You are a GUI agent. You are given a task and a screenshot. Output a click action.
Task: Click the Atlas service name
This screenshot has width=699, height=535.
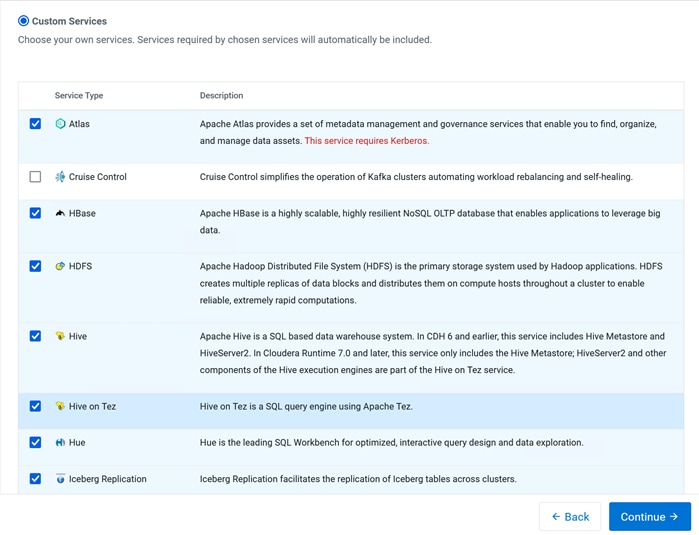pyautogui.click(x=79, y=124)
